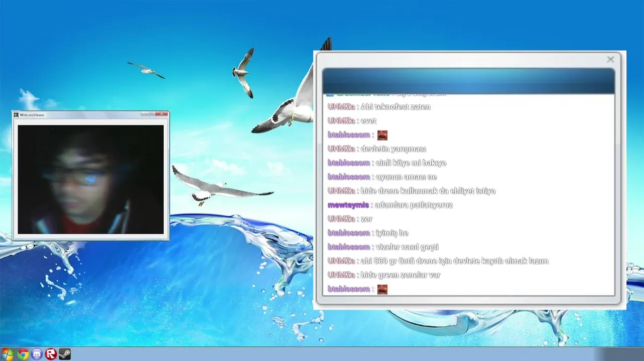Click username btablossom beside 'oyunun amacı ne'
The height and width of the screenshot is (361, 644).
(x=348, y=177)
